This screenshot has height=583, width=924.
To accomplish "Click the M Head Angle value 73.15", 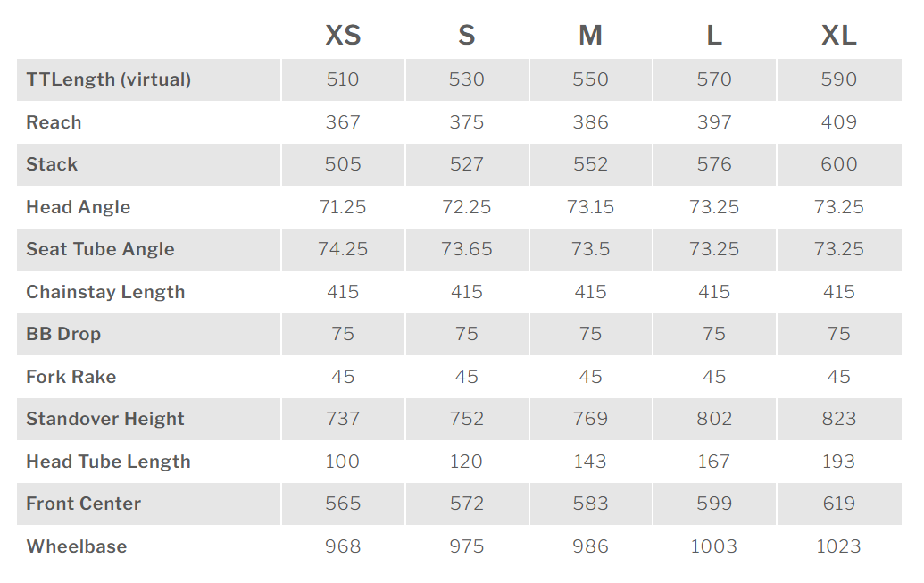I will [x=590, y=207].
